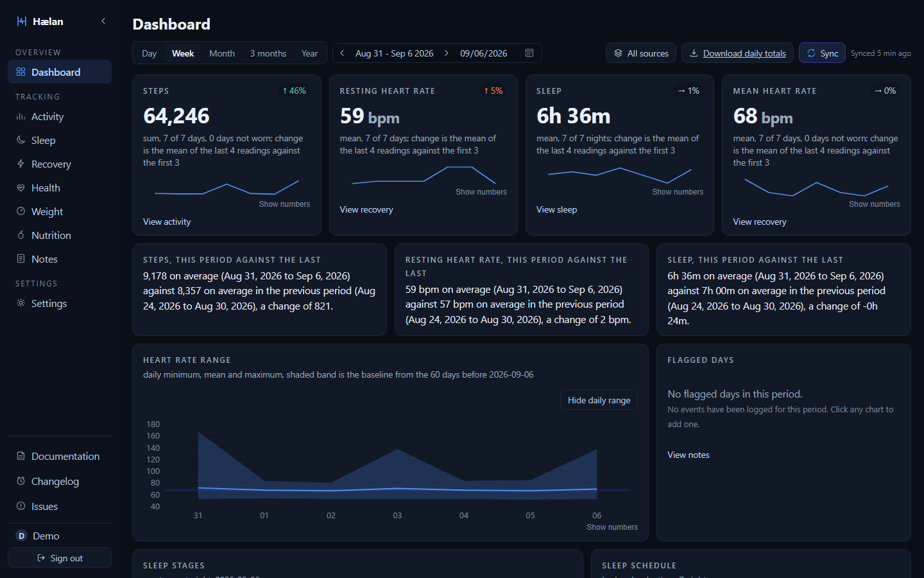
Task: Toggle the Hide daily range button
Action: 599,400
